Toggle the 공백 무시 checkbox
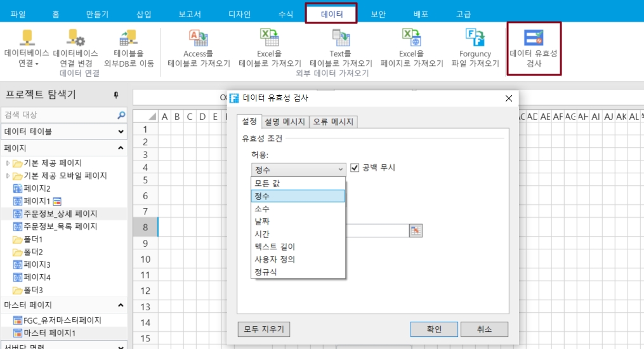 tap(355, 168)
